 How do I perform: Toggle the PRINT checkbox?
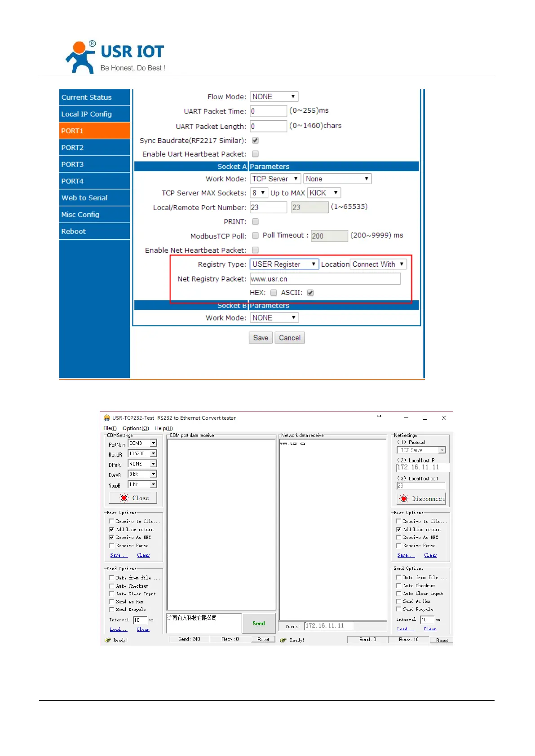255,221
